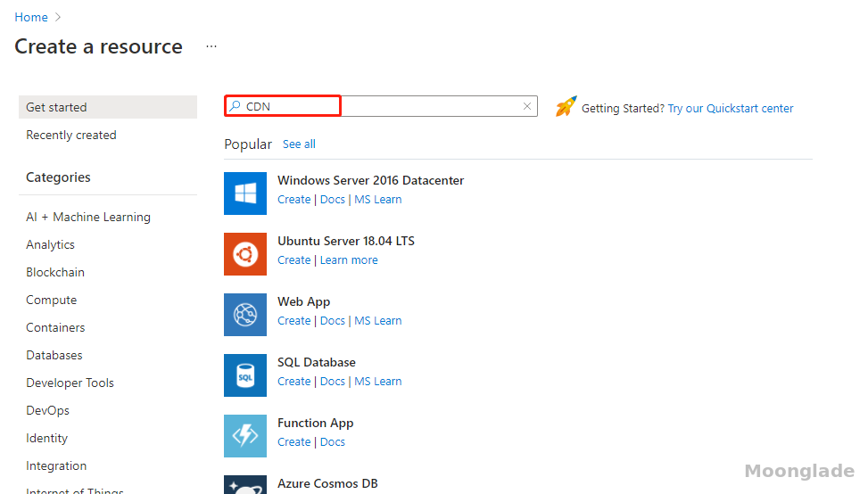The height and width of the screenshot is (494, 868).
Task: Click the Popular section heading
Action: click(248, 144)
